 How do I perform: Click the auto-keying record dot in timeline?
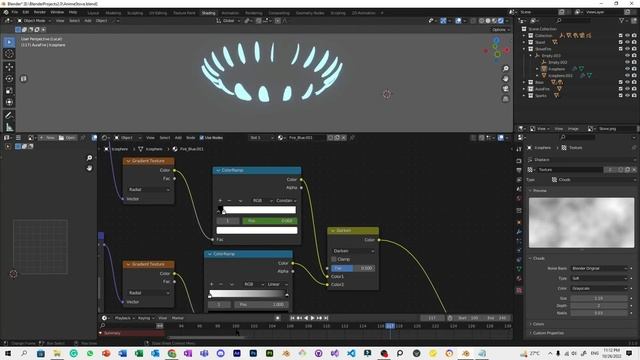click(278, 318)
